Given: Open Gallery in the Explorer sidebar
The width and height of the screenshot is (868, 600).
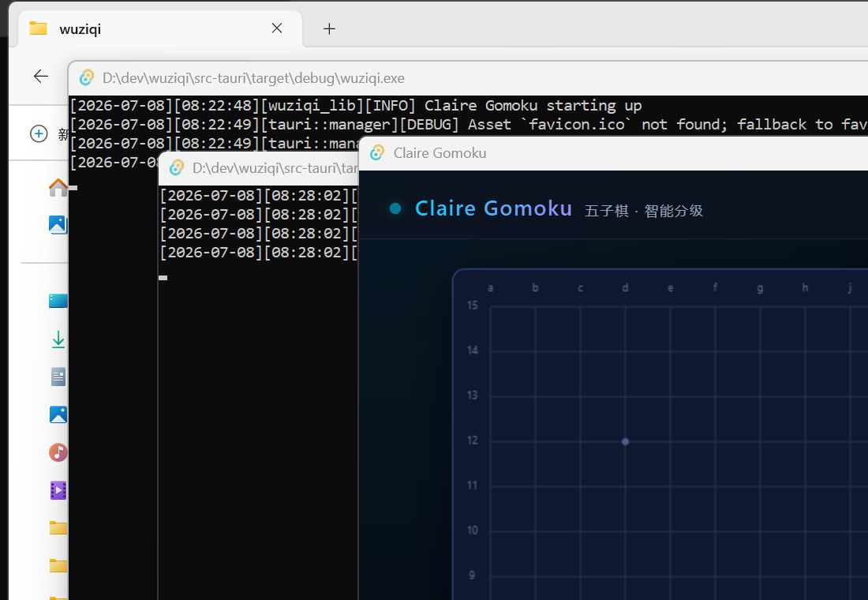Looking at the screenshot, I should coord(58,224).
